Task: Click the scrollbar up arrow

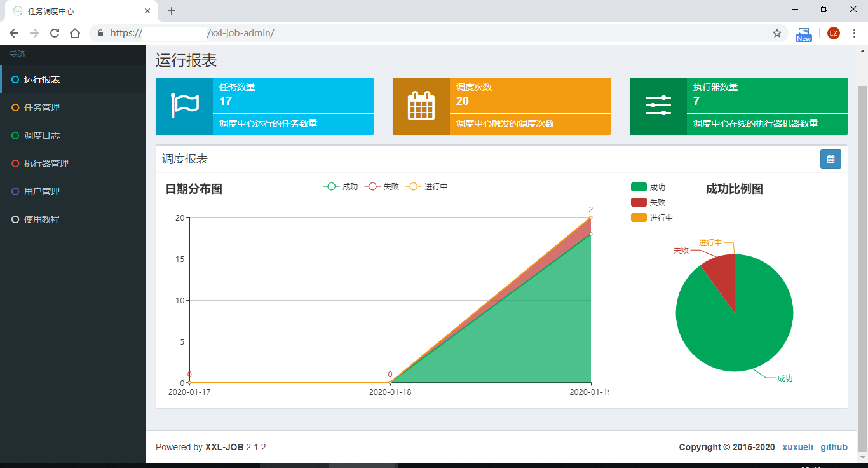Action: [863, 50]
